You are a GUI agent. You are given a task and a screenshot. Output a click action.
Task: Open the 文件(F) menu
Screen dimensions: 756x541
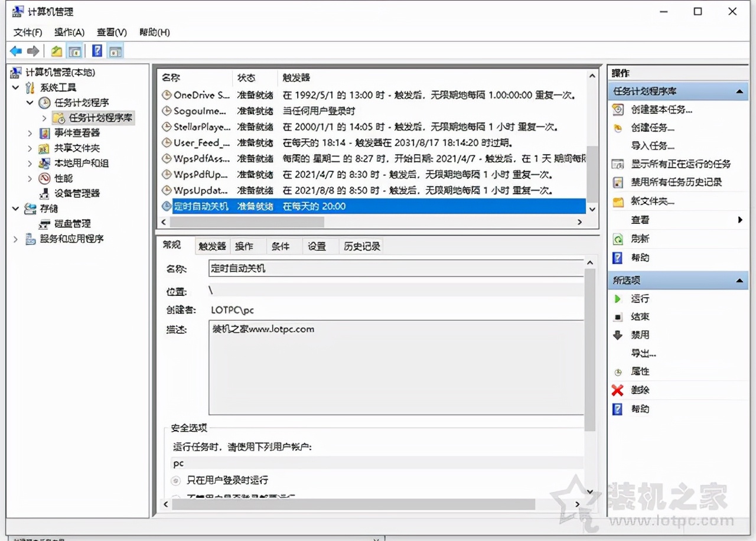(28, 32)
